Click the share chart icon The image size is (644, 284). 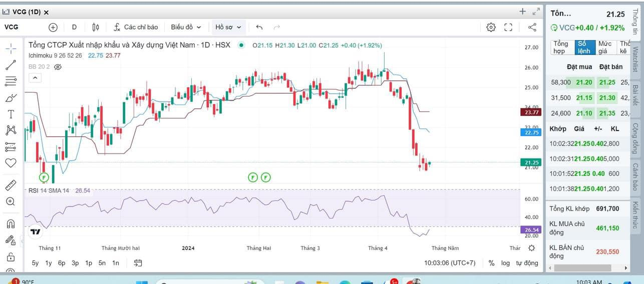(532, 27)
